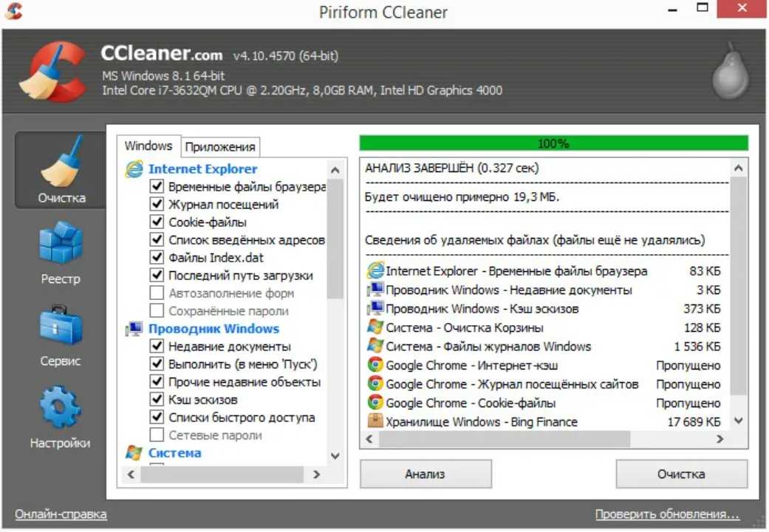Click the Google Chrome Интернет-кэш result icon

tap(375, 365)
